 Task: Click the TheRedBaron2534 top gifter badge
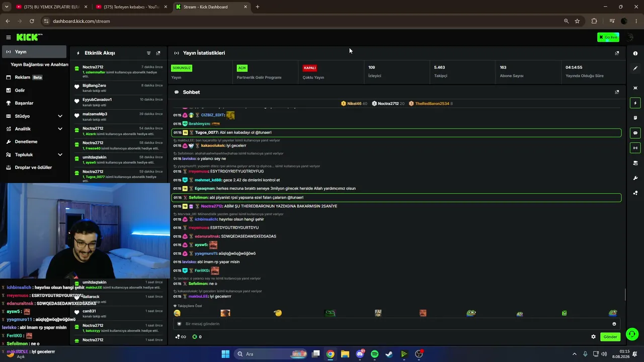click(431, 104)
